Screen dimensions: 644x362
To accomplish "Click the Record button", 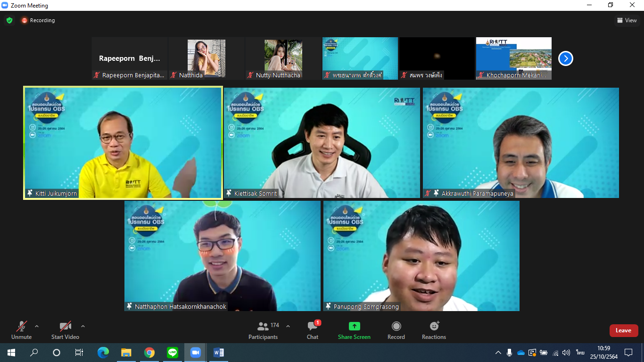I will click(x=396, y=330).
